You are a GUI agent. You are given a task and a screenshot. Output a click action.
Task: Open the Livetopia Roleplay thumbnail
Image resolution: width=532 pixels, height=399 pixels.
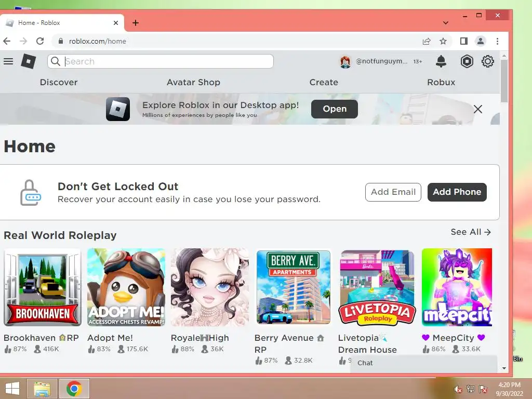click(377, 287)
